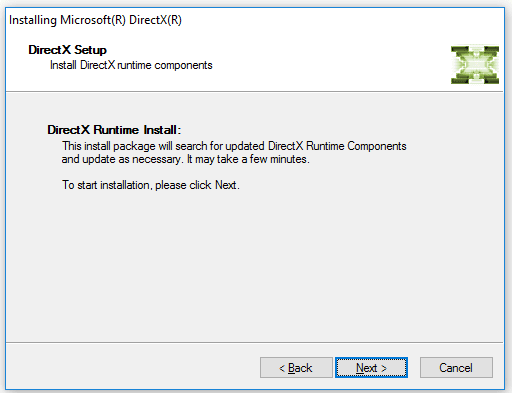The width and height of the screenshot is (514, 394).
Task: Click the To start installation instruction text
Action: (151, 185)
